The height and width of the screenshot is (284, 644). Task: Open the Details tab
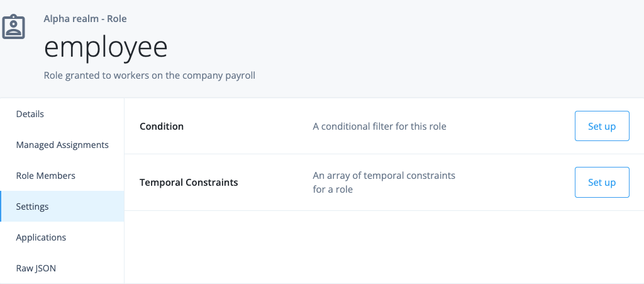(x=30, y=114)
